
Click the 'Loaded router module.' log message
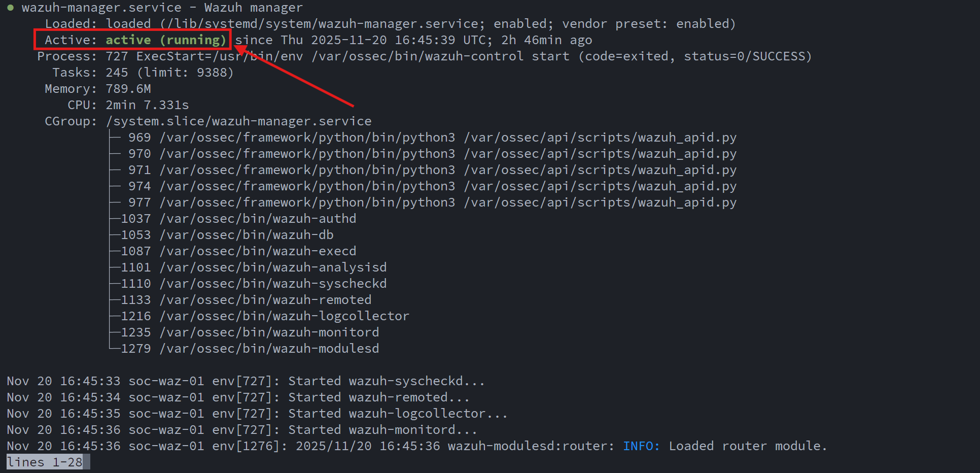pyautogui.click(x=748, y=446)
